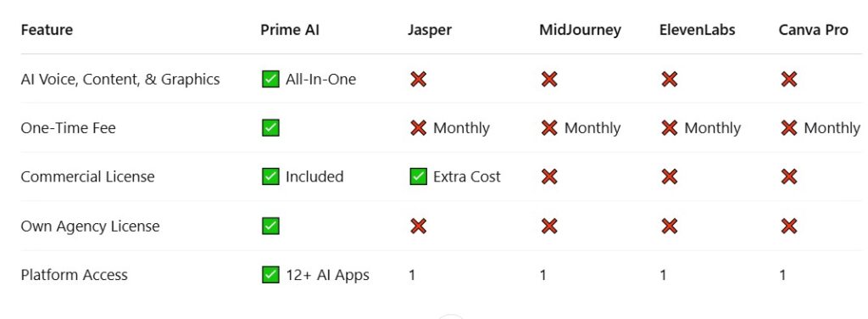Click the green check beside Included
Viewport: 868px width, 319px height.
[270, 176]
